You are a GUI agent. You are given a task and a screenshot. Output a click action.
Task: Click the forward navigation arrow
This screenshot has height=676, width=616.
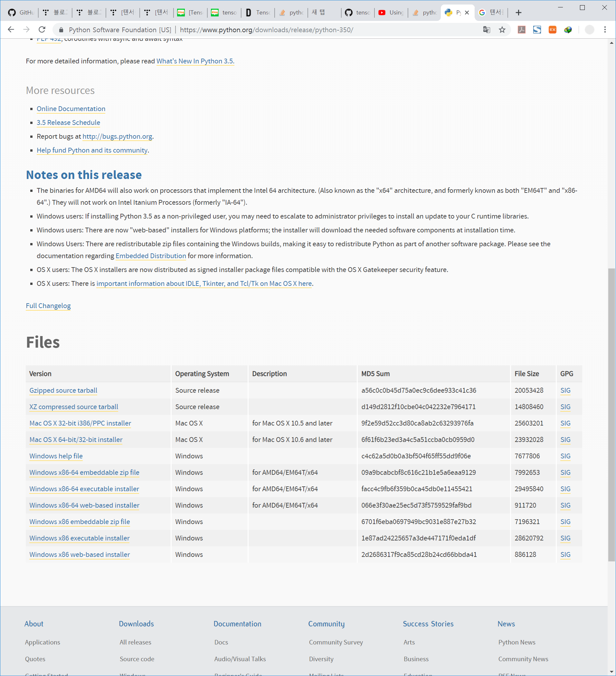pyautogui.click(x=26, y=30)
